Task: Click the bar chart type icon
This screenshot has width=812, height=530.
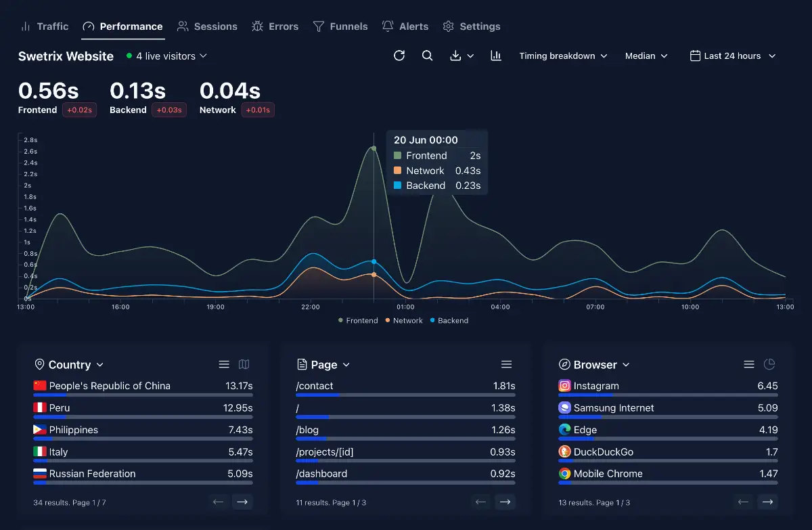Action: pyautogui.click(x=496, y=56)
